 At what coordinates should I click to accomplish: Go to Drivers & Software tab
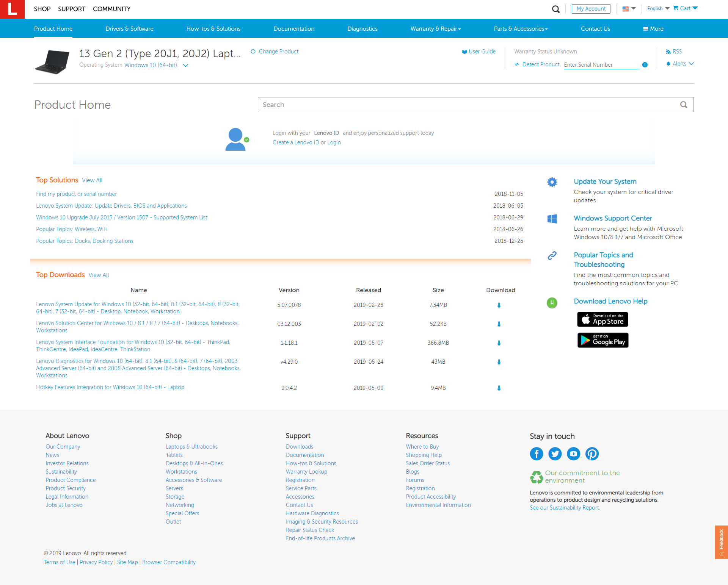coord(129,29)
